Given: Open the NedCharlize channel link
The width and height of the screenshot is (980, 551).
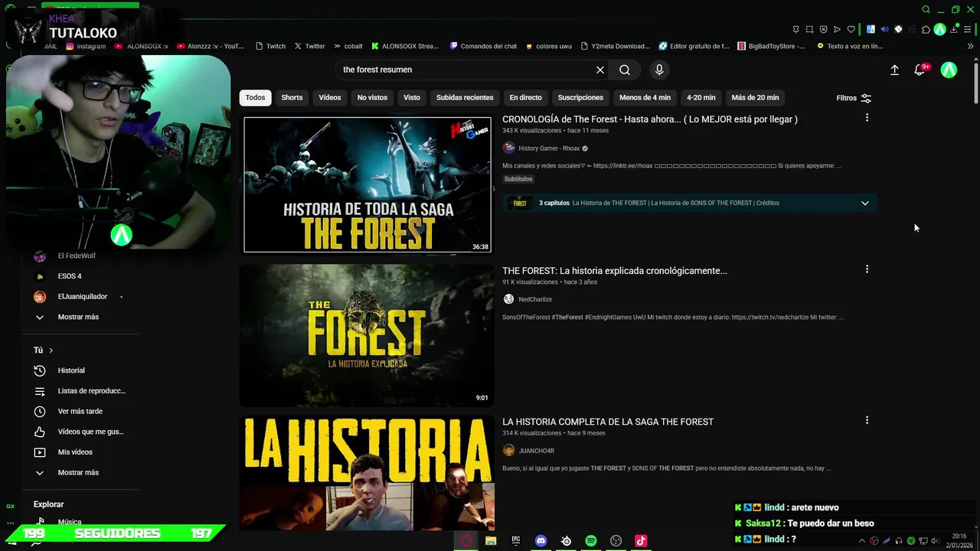Looking at the screenshot, I should (x=535, y=299).
